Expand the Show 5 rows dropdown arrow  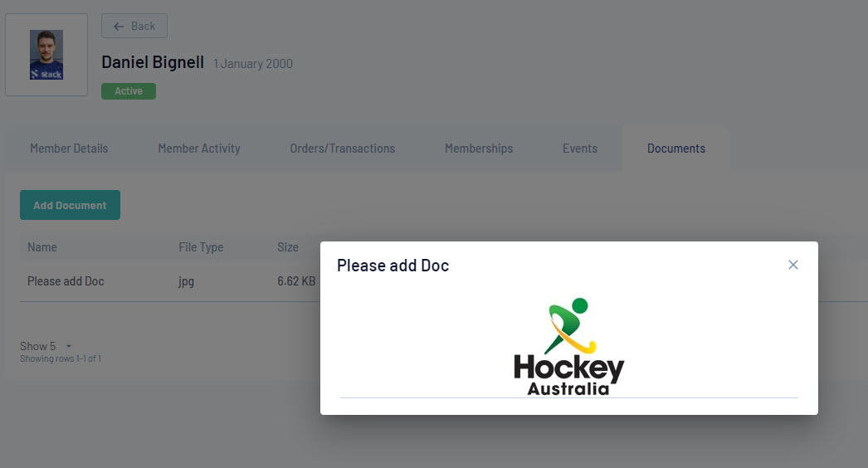coord(69,346)
